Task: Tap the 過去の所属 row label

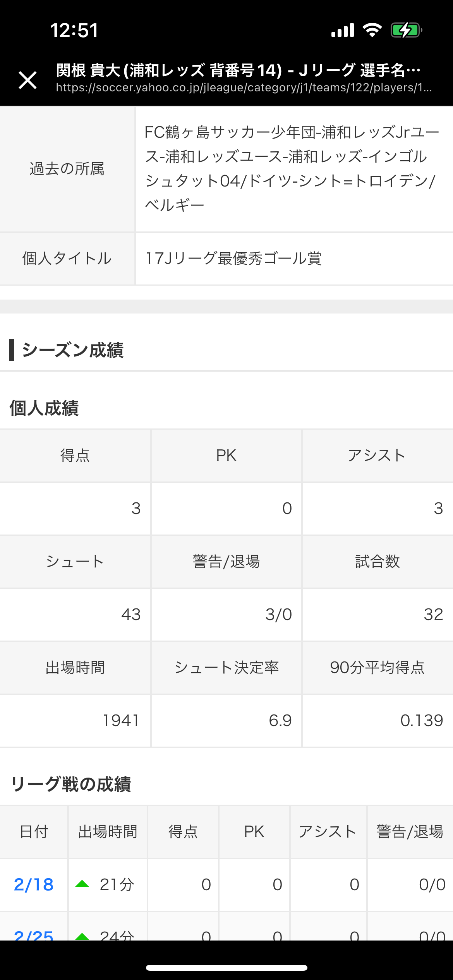Action: tap(67, 169)
